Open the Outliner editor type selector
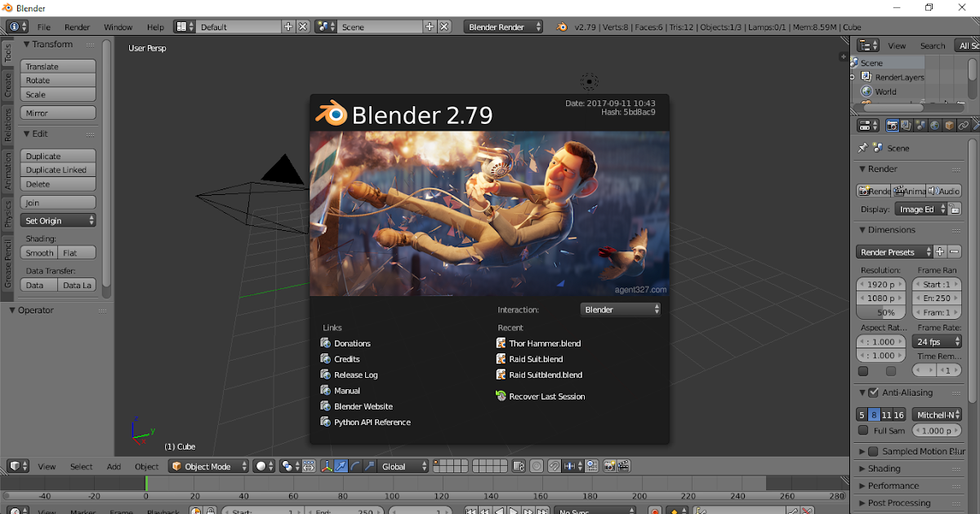The height and width of the screenshot is (514, 980). (868, 46)
